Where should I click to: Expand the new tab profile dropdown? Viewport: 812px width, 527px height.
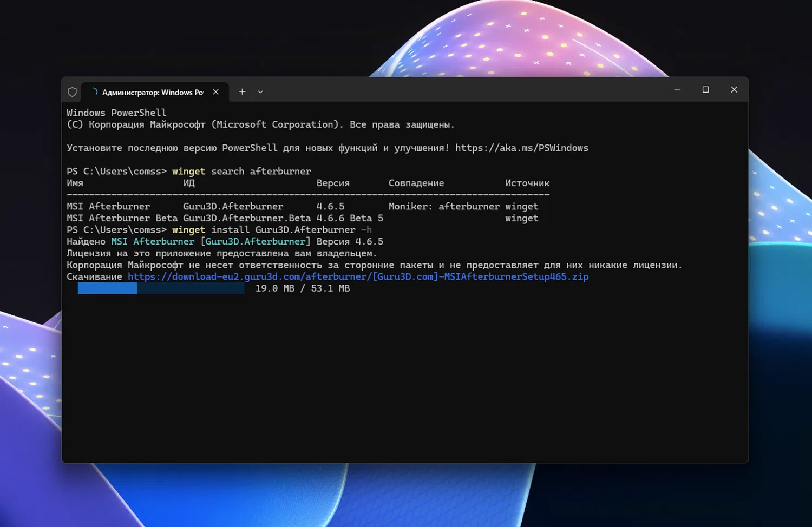click(x=260, y=92)
